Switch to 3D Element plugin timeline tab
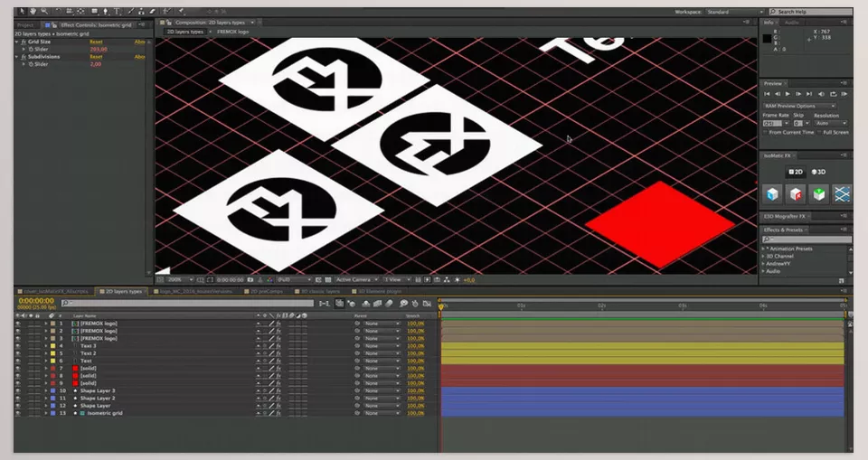 pyautogui.click(x=376, y=291)
